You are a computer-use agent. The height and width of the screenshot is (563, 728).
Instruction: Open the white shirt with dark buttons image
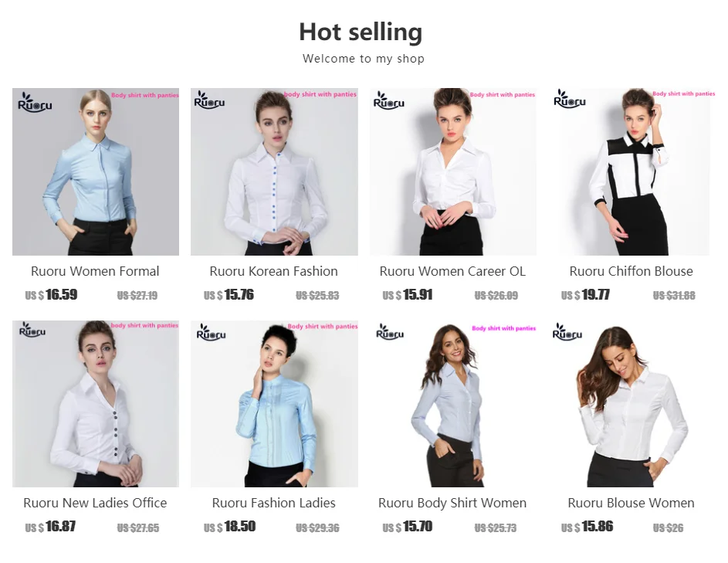[96, 404]
